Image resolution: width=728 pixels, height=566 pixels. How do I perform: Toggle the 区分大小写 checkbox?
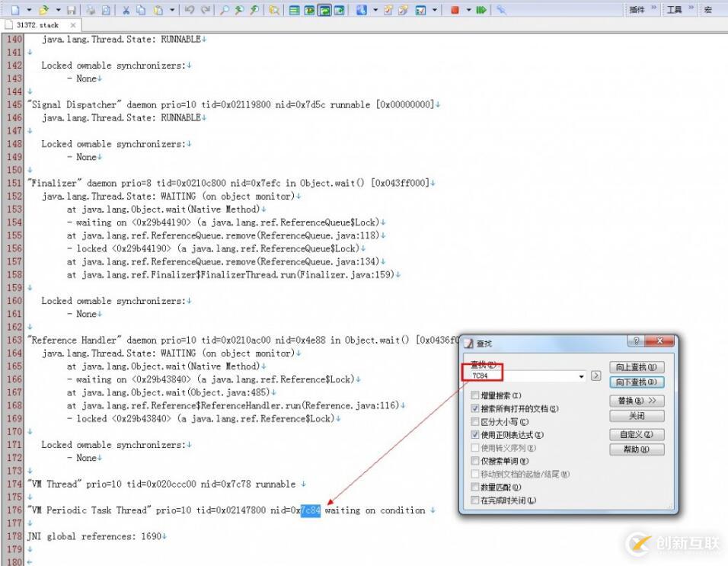(475, 421)
